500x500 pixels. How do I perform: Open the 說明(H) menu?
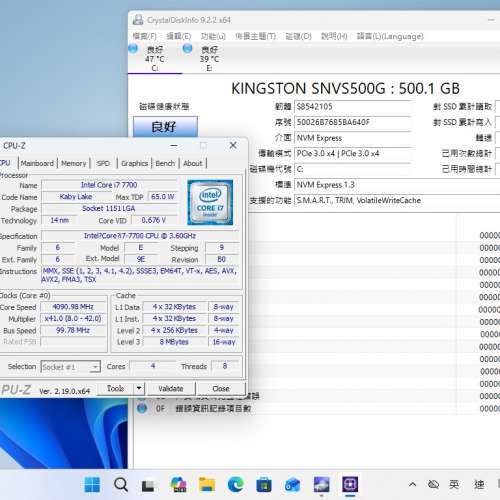point(334,36)
